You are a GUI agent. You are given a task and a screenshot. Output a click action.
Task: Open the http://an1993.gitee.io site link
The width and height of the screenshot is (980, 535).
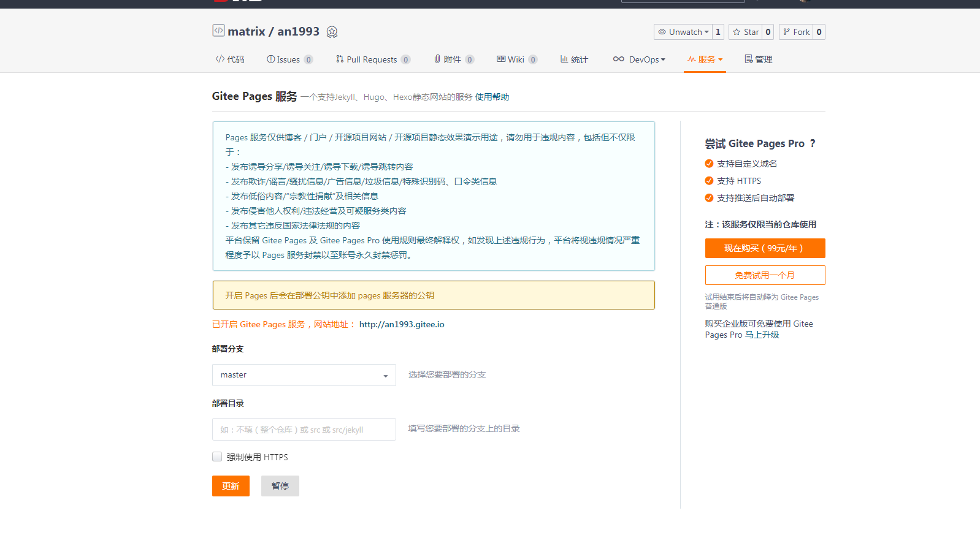402,324
